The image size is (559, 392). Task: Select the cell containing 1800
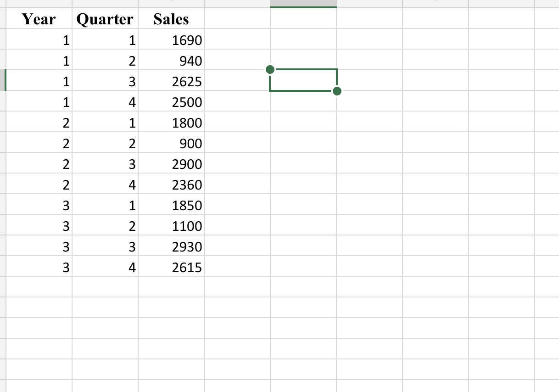coord(187,123)
